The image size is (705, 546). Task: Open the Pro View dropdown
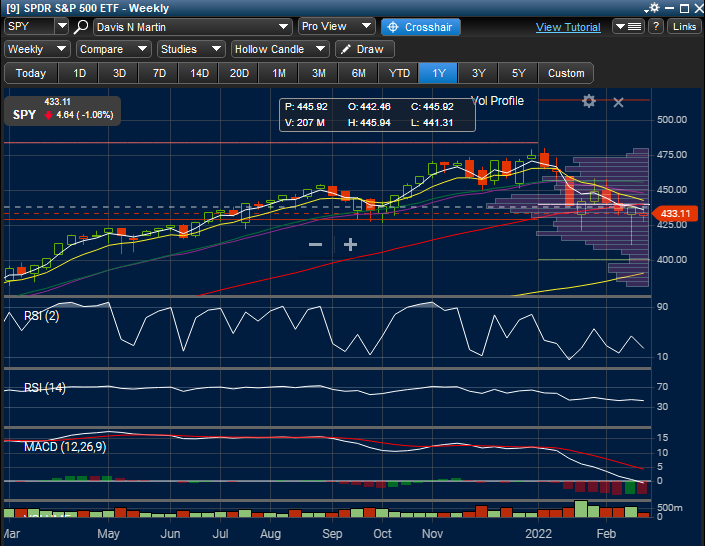(336, 27)
